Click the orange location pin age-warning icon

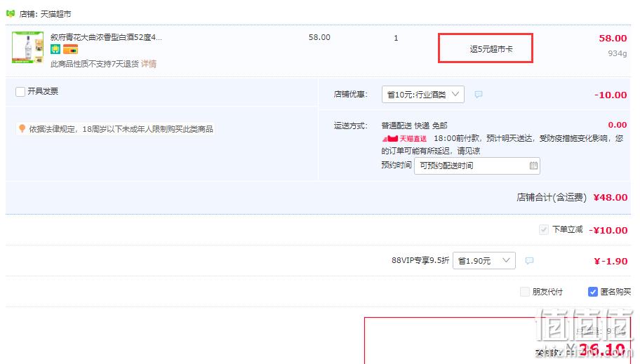(x=22, y=129)
